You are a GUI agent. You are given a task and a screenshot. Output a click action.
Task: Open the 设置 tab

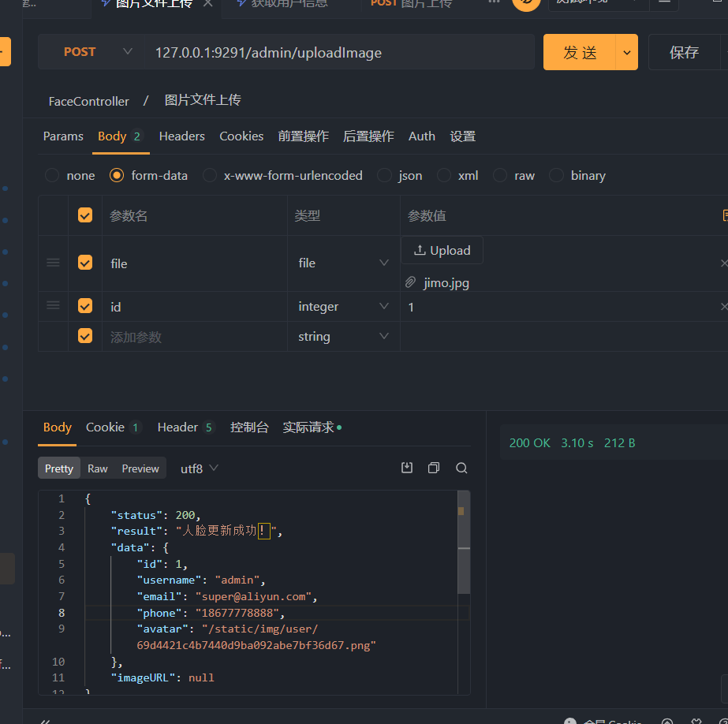click(x=462, y=136)
